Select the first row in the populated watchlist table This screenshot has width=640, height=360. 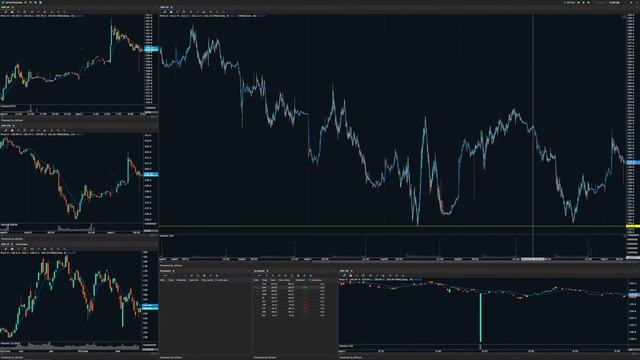(295, 284)
